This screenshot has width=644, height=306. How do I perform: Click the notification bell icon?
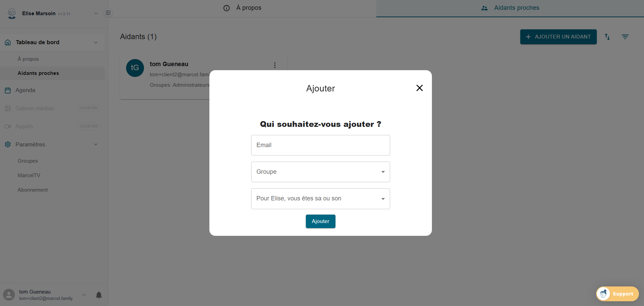point(99,295)
